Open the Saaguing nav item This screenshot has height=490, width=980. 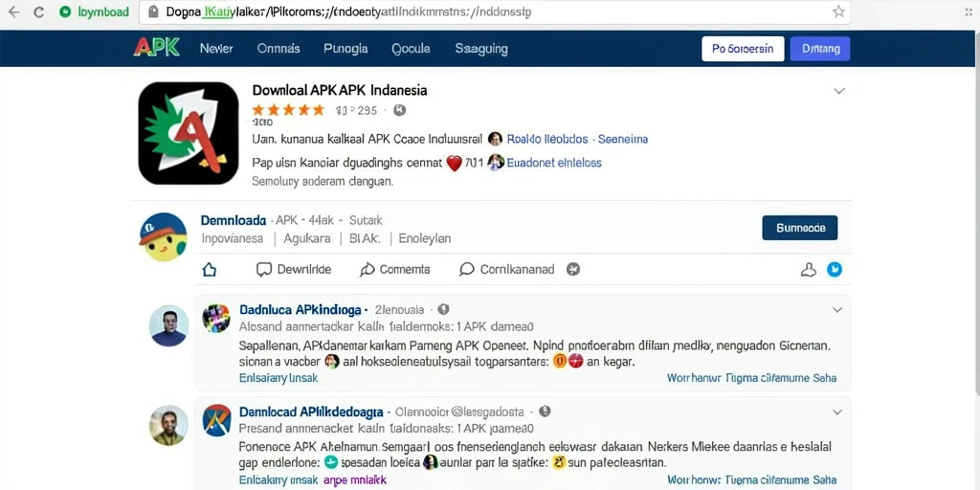[481, 48]
